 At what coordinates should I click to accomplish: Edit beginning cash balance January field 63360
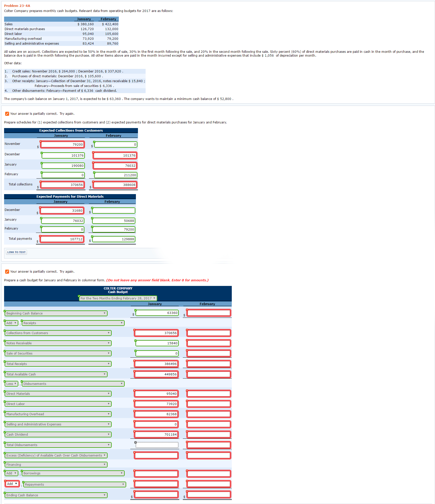pos(157,313)
